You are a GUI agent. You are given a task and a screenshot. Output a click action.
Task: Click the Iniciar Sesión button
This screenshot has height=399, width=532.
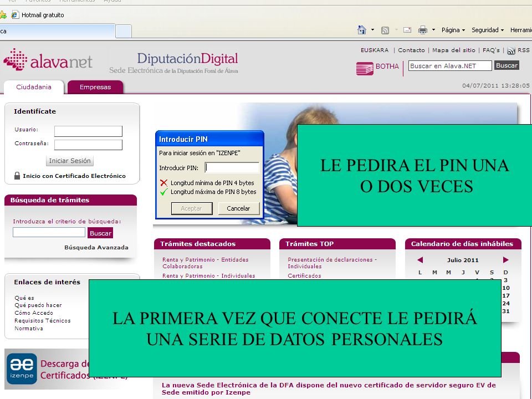70,161
